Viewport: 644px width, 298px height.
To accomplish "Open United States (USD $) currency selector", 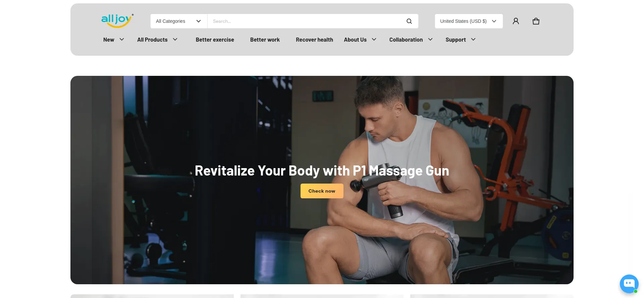I will click(x=468, y=21).
